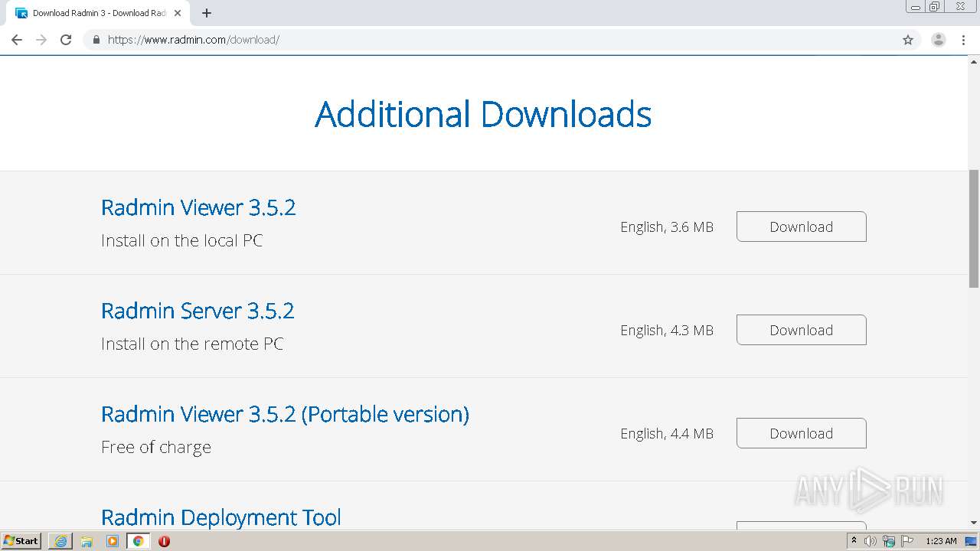The height and width of the screenshot is (551, 980).
Task: Launch Internet Explorer from the taskbar
Action: pyautogui.click(x=60, y=541)
